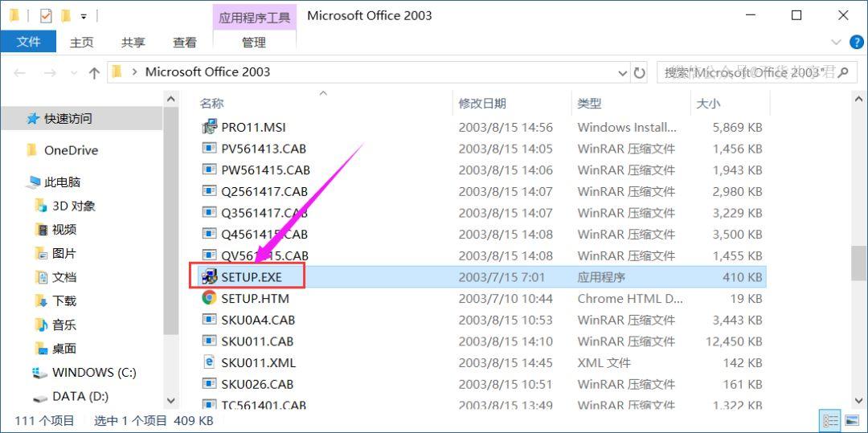Viewport: 868px width, 433px height.
Task: Sort by 大小 column header
Action: 709,104
